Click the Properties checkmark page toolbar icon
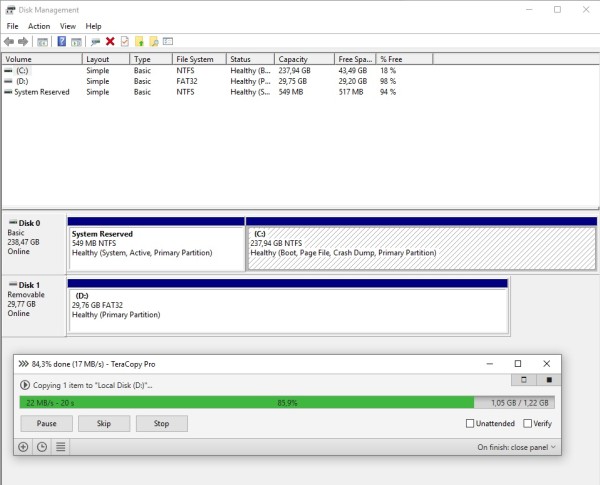 [125, 41]
